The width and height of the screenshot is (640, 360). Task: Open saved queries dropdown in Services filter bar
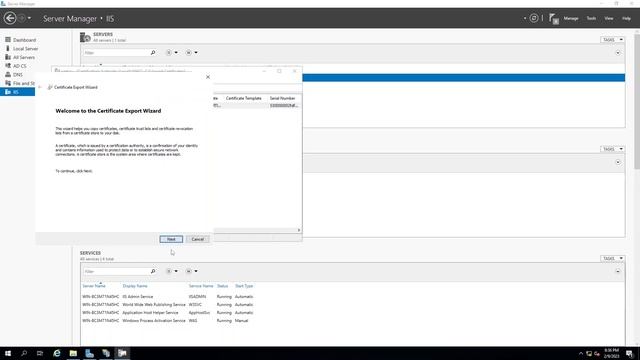coord(191,271)
